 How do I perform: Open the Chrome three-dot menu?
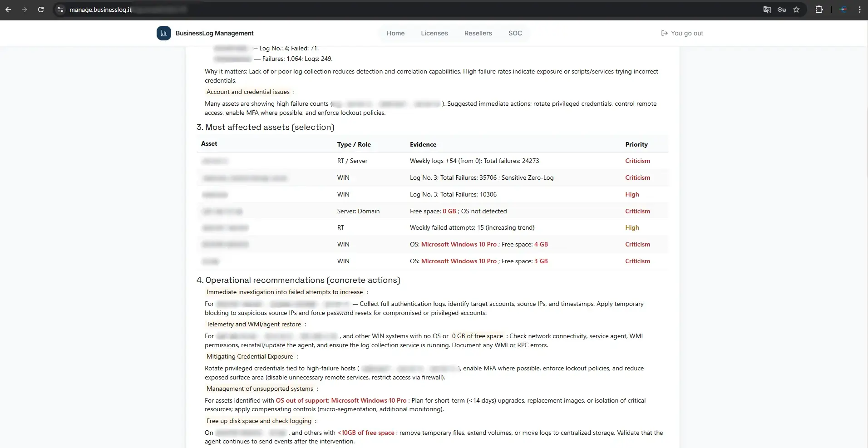tap(860, 10)
